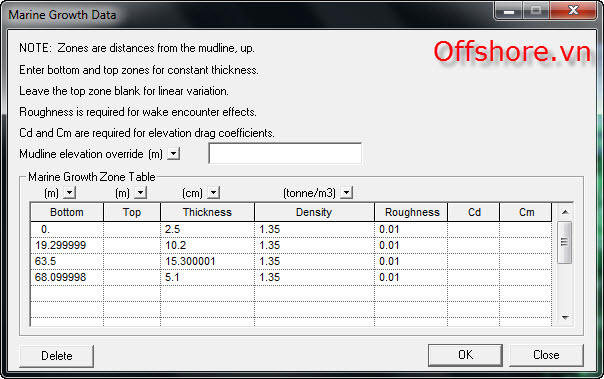The height and width of the screenshot is (379, 604).
Task: Click the table vertical scrollbar thumb
Action: (565, 242)
